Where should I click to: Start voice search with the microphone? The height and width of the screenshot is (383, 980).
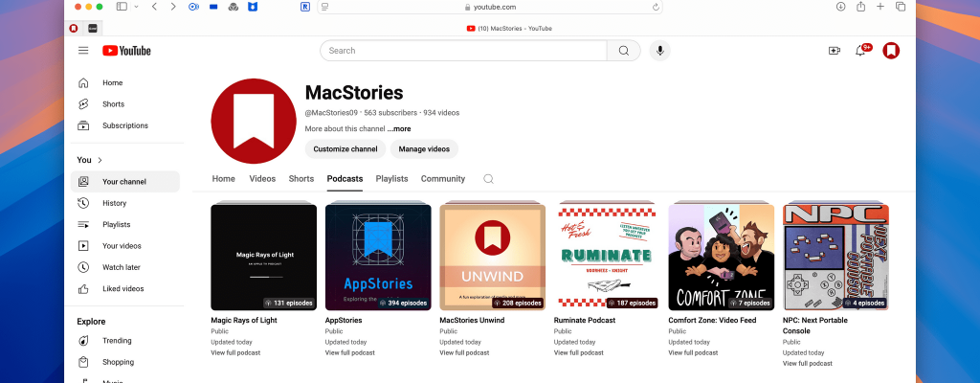point(659,51)
